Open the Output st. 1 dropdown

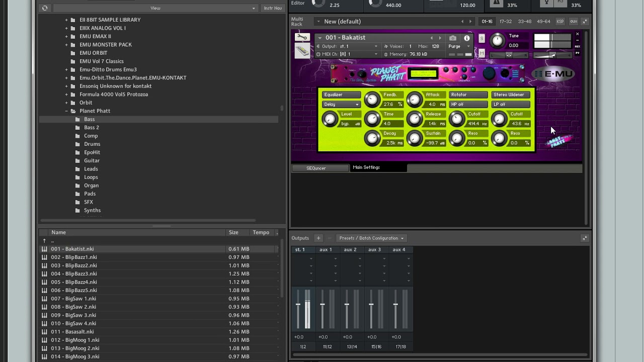347,46
